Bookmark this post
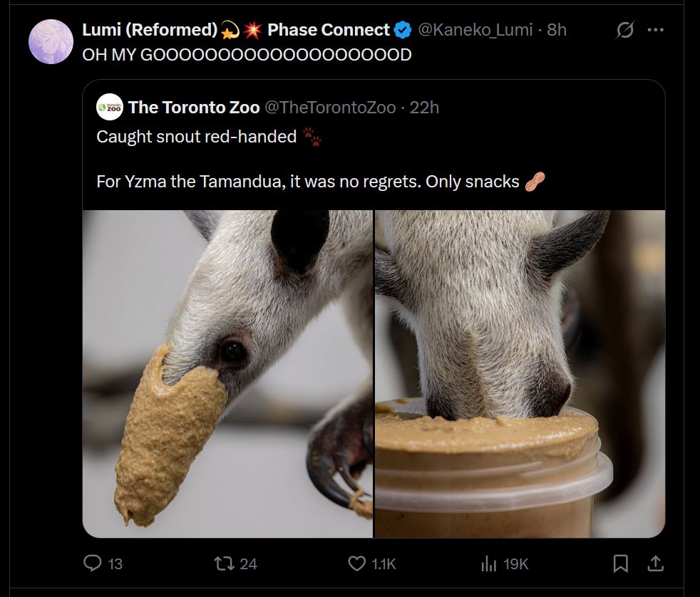This screenshot has width=700, height=597. [x=621, y=564]
